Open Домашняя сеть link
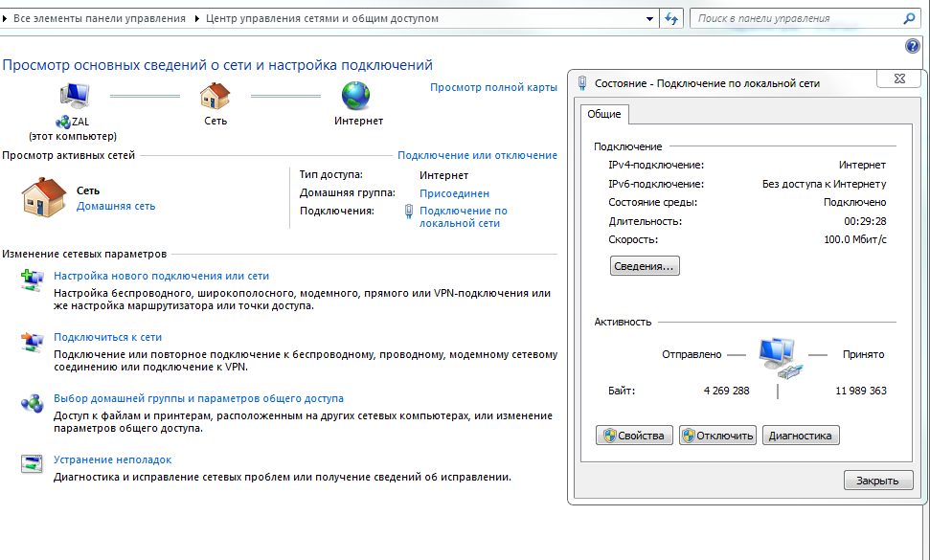This screenshot has height=560, width=930. (116, 206)
